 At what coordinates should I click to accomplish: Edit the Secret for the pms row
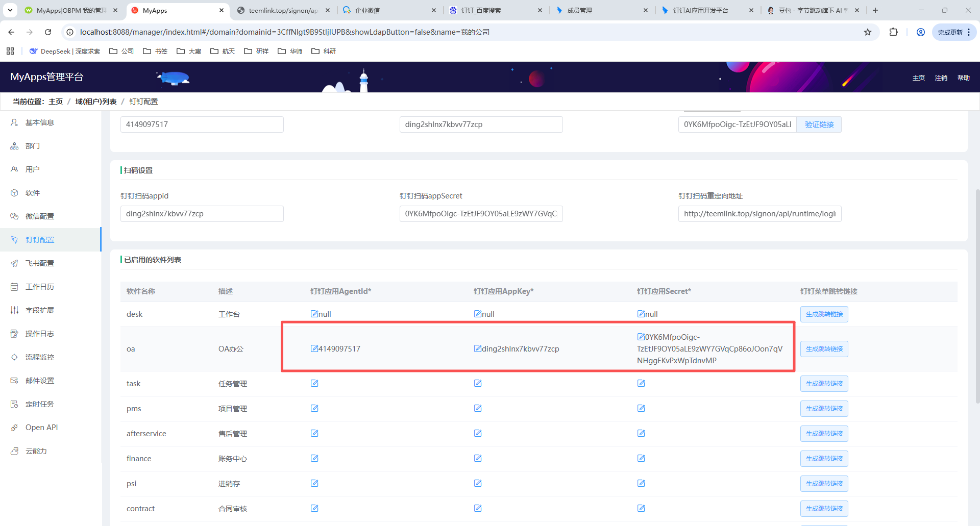pos(641,408)
